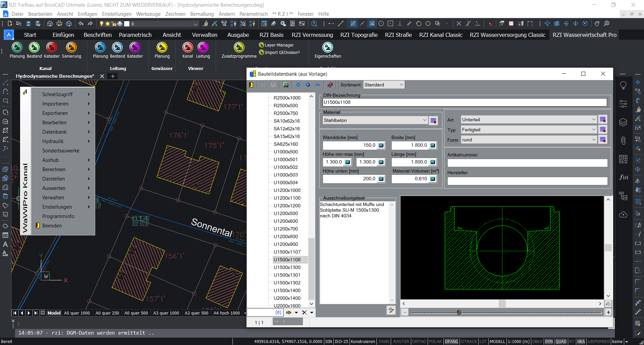Toggle OTRACK in status bar
644x345 pixels.
pyautogui.click(x=469, y=342)
